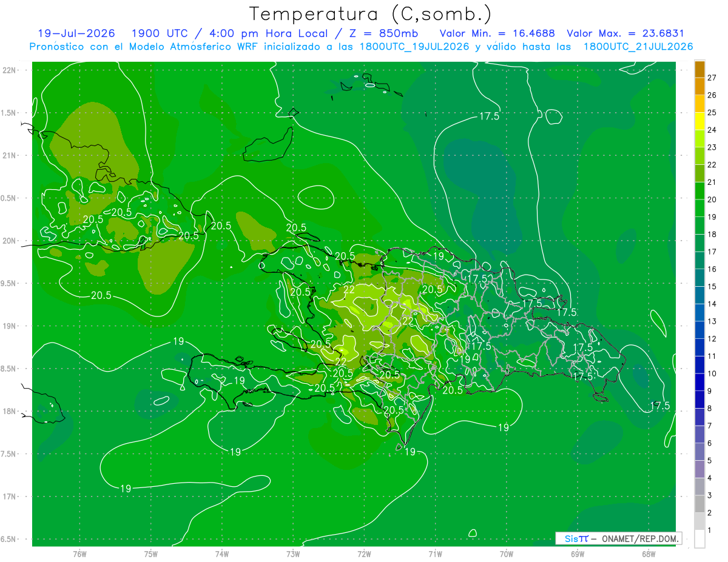Select the "1800UTC_19JUL2026" initialization timestamp

(x=414, y=47)
